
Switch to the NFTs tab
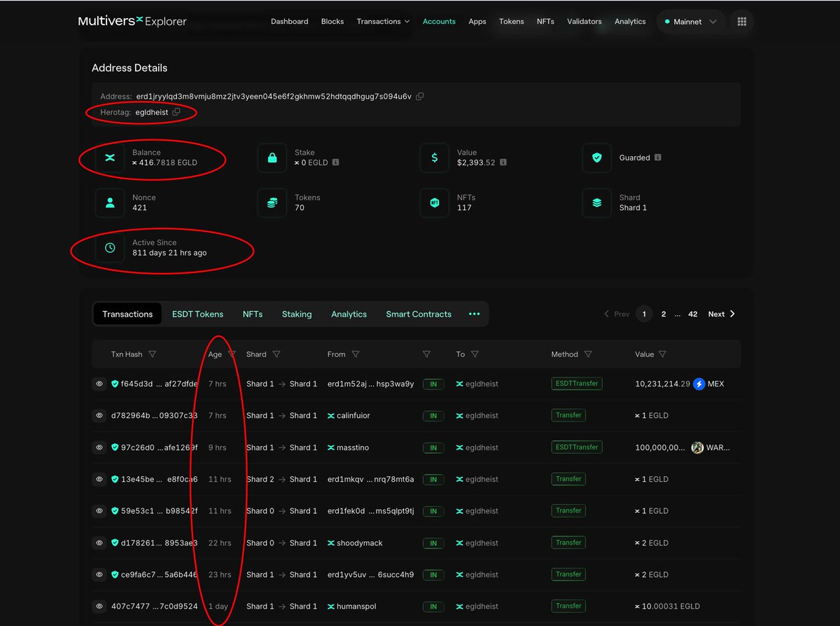[x=253, y=314]
